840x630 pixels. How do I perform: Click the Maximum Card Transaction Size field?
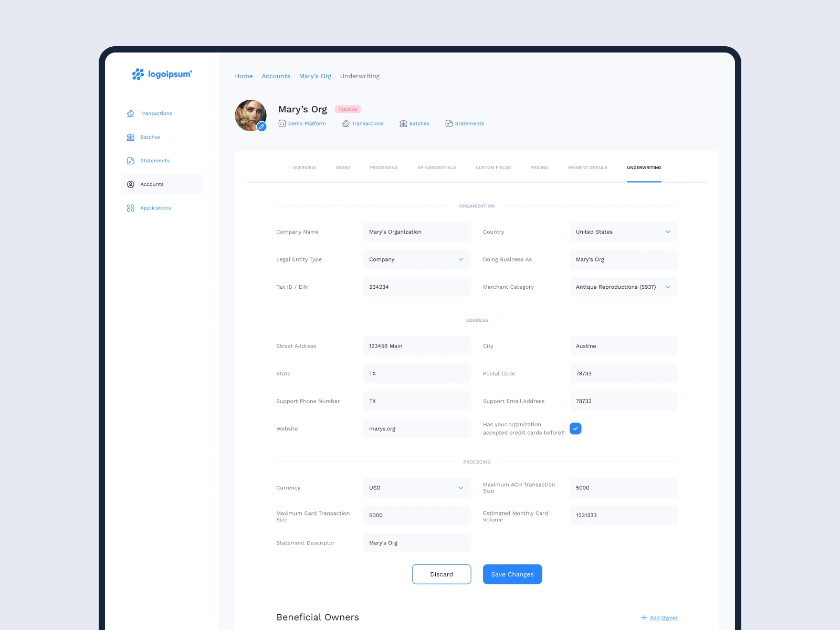[x=417, y=515]
